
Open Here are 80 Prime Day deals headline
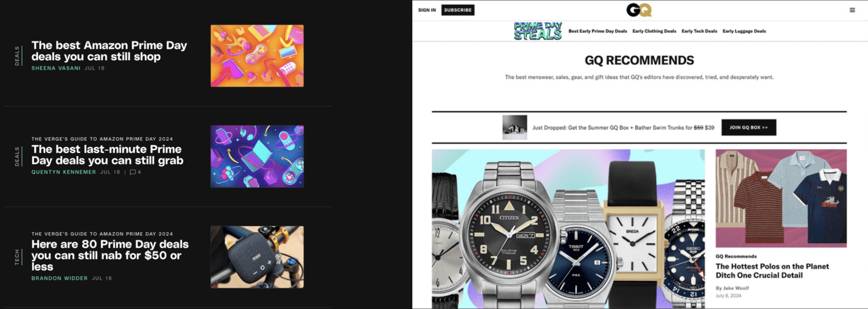click(x=110, y=255)
